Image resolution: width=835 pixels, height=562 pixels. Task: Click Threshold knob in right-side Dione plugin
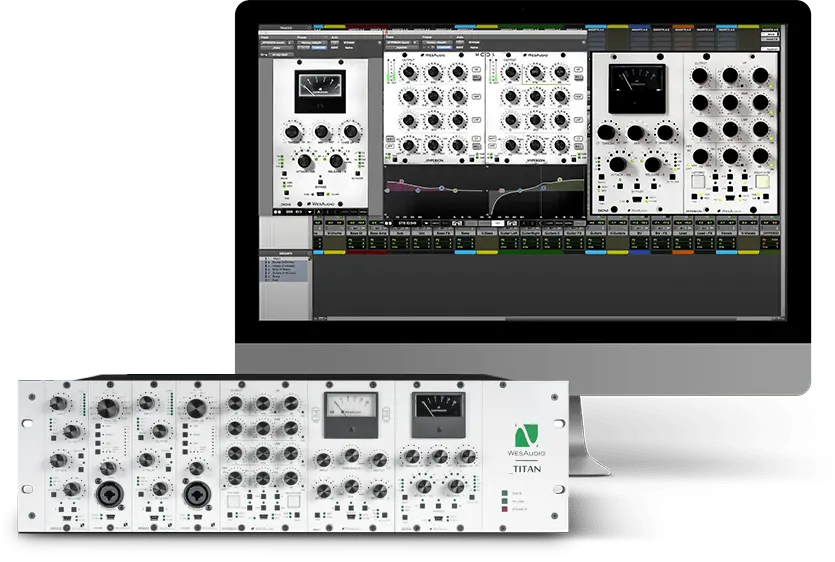pyautogui.click(x=607, y=132)
